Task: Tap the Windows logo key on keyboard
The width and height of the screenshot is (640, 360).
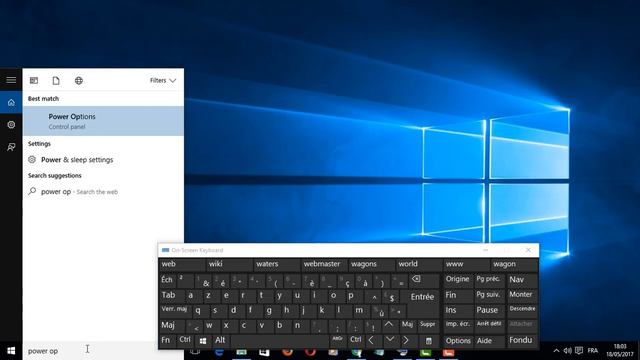Action: point(203,340)
